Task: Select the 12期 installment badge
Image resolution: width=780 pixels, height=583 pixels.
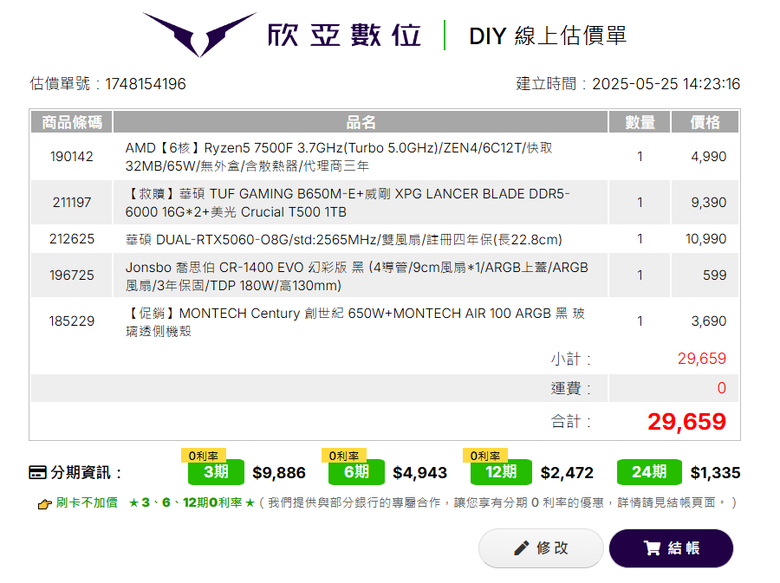Action: pos(501,472)
